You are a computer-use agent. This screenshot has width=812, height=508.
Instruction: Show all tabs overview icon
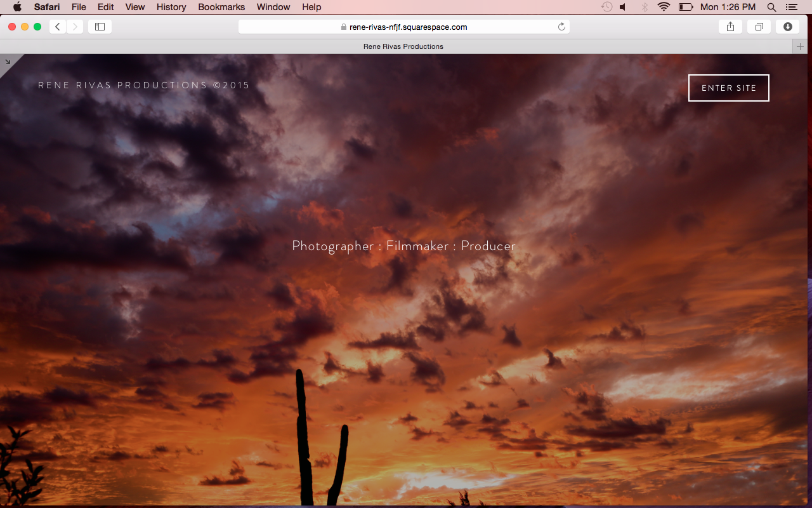(759, 27)
